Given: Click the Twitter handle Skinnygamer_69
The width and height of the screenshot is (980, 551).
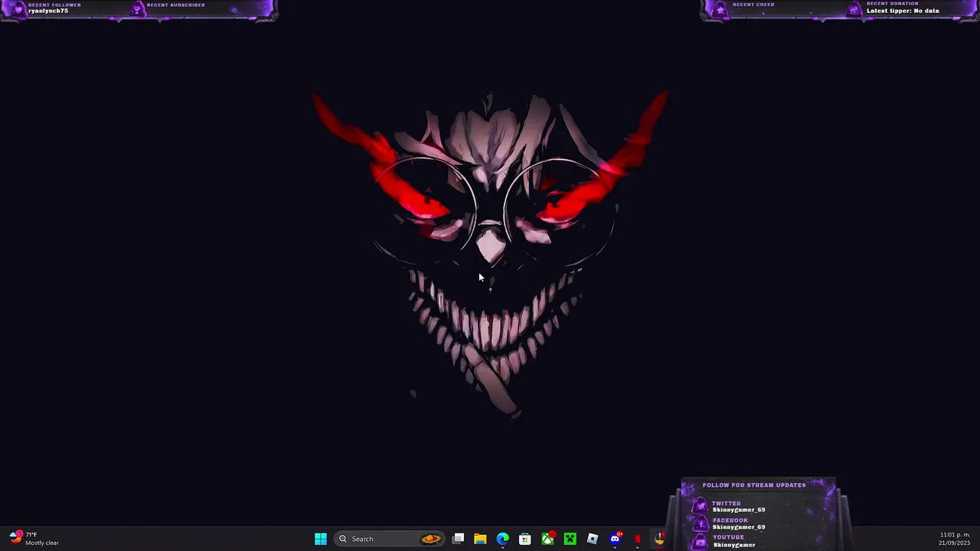Looking at the screenshot, I should [739, 510].
